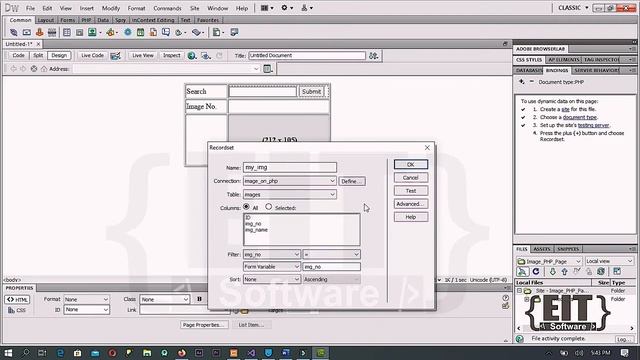Select the Selected columns radio button

(x=268, y=207)
